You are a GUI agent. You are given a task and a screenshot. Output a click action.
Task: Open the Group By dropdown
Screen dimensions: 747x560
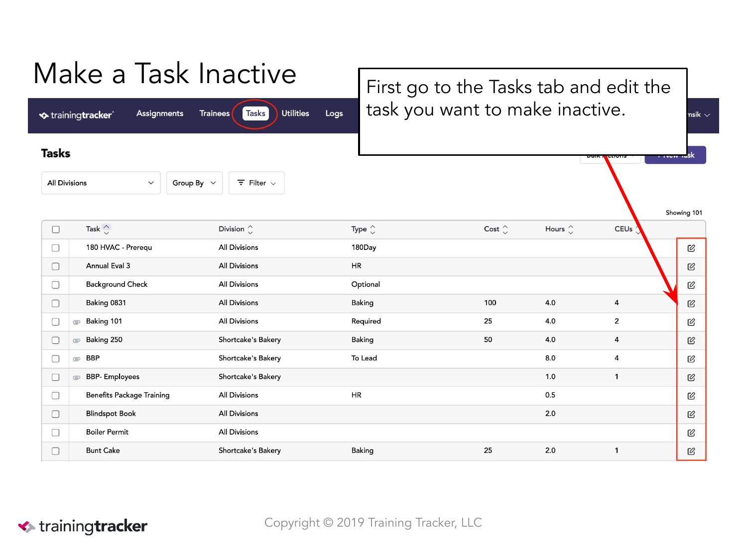pos(194,183)
